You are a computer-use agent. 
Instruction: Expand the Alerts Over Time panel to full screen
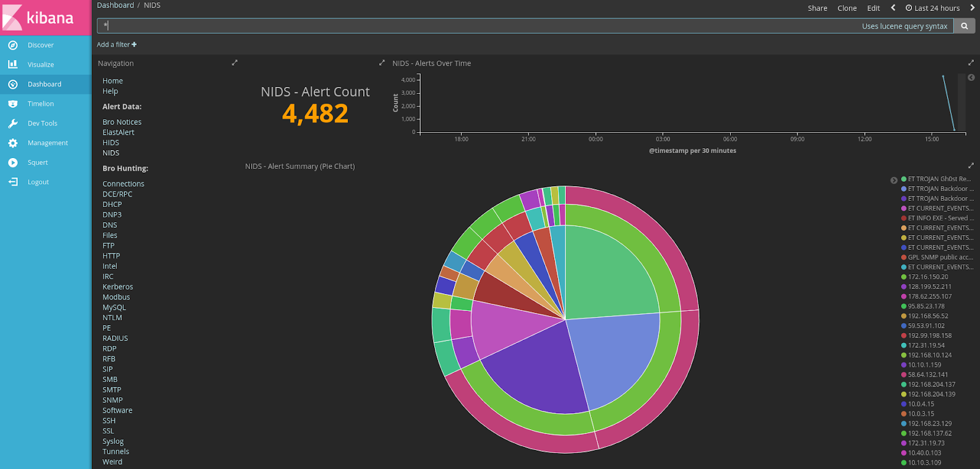(971, 62)
